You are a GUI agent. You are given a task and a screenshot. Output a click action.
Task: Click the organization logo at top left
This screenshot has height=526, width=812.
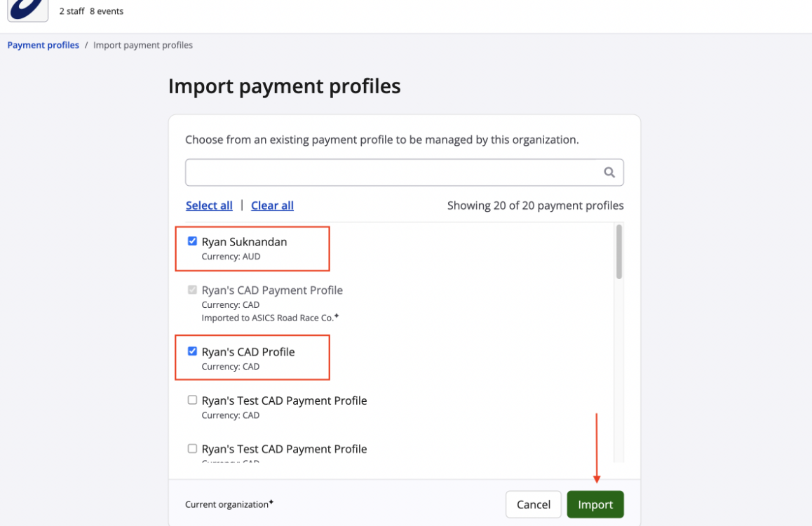tap(28, 10)
